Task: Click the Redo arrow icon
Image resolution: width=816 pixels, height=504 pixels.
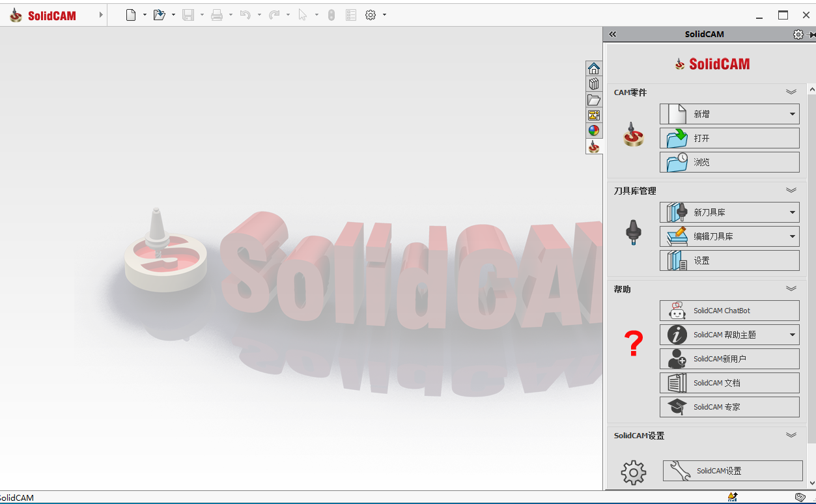Action: coord(274,15)
